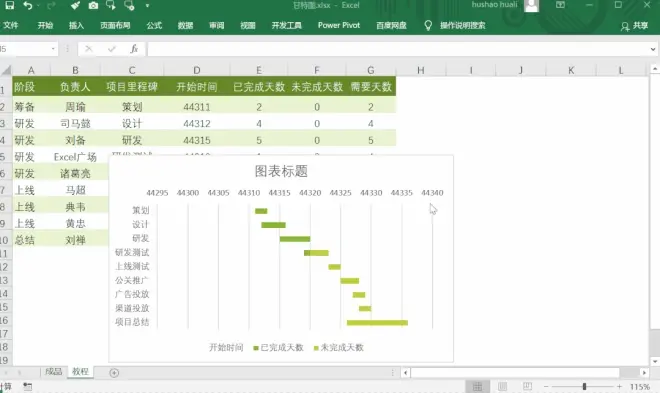This screenshot has width=660, height=393.
Task: Switch to Page Break Preview view
Action: click(x=527, y=386)
